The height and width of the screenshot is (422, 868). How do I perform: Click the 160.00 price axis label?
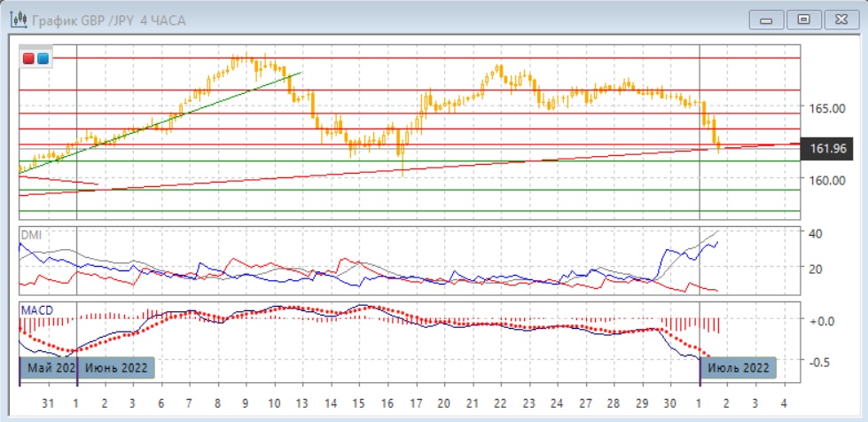[825, 180]
